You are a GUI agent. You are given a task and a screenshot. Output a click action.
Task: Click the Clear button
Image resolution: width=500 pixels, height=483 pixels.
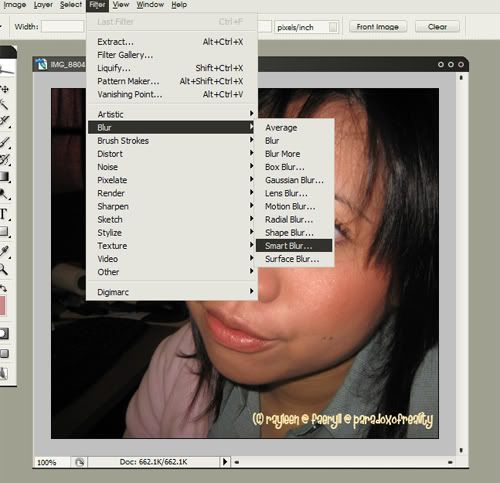click(437, 27)
